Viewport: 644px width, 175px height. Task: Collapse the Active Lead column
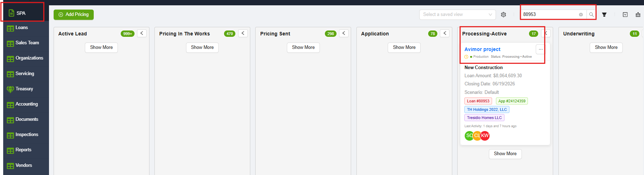[x=142, y=33]
